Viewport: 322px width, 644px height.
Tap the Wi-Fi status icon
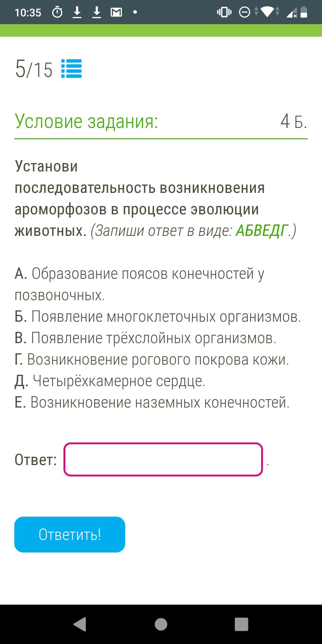click(x=267, y=12)
